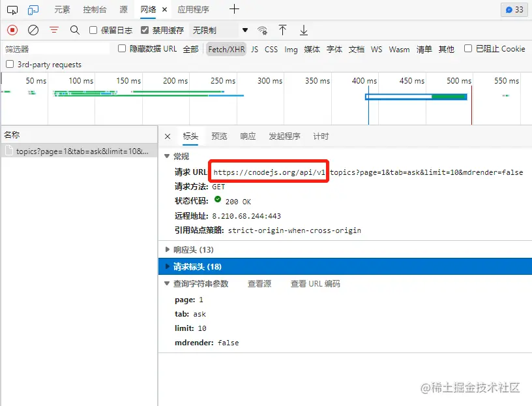Click 查看源 link
Screen dimensions: 532x406
point(259,284)
